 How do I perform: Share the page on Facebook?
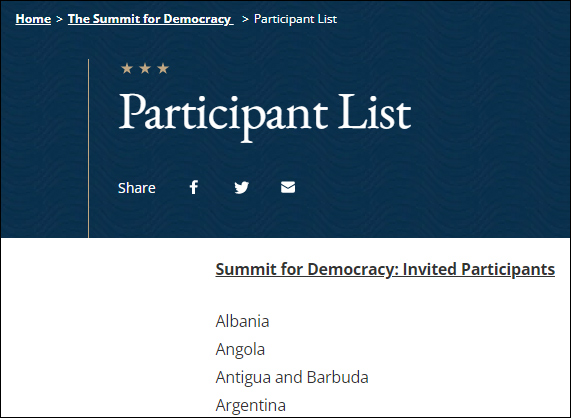194,187
